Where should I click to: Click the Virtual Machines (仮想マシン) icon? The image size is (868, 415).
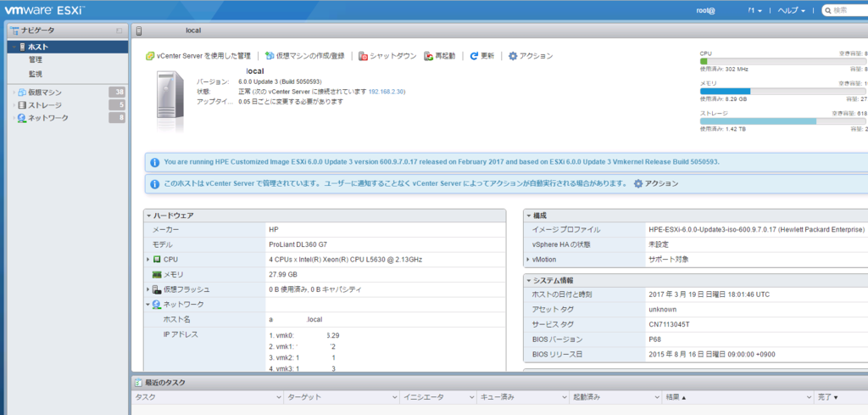pos(22,93)
